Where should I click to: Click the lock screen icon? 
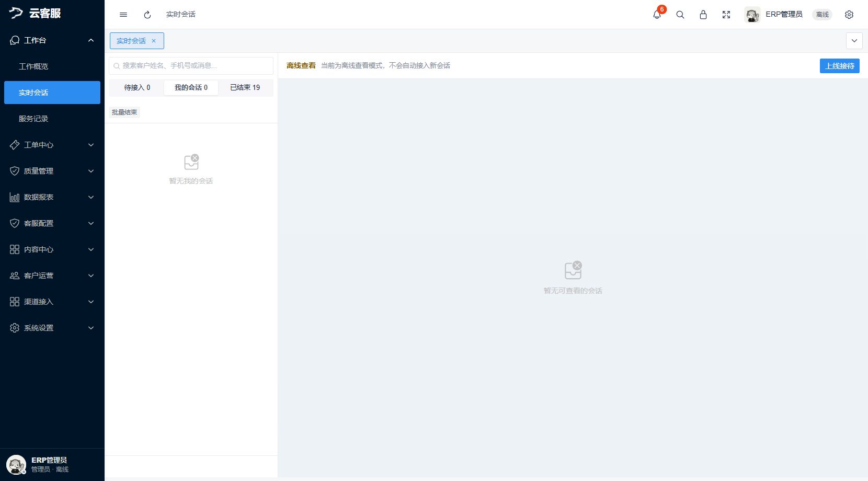click(703, 15)
